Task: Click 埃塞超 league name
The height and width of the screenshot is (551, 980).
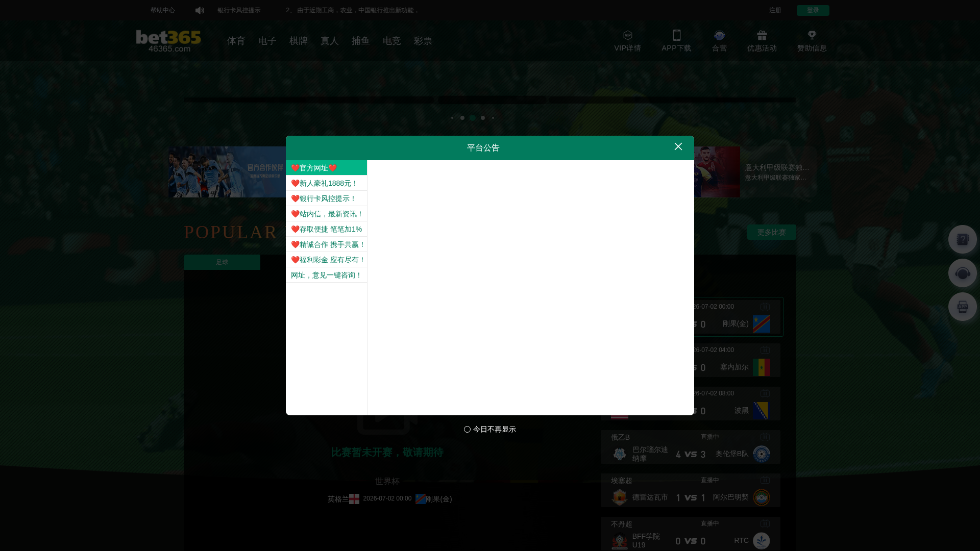Action: tap(621, 481)
